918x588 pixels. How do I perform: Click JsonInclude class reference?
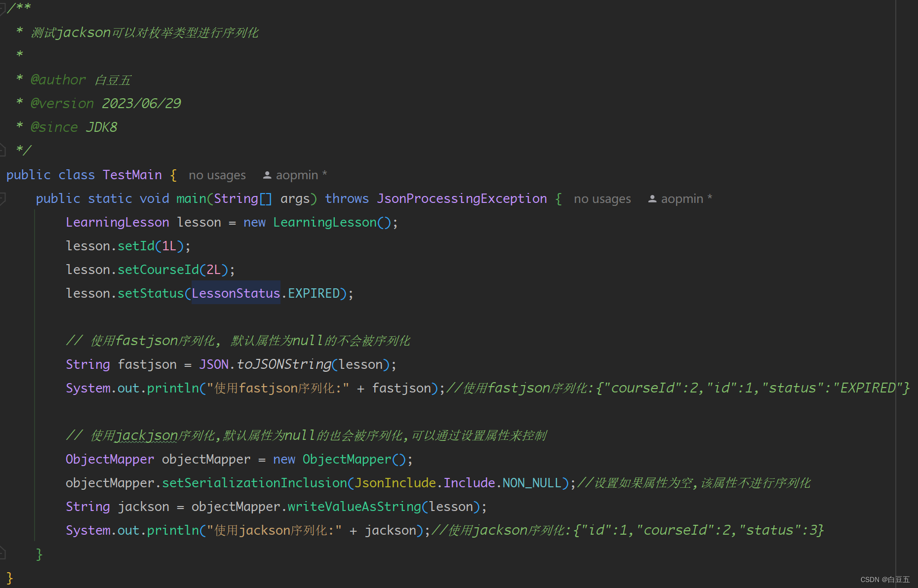point(395,483)
